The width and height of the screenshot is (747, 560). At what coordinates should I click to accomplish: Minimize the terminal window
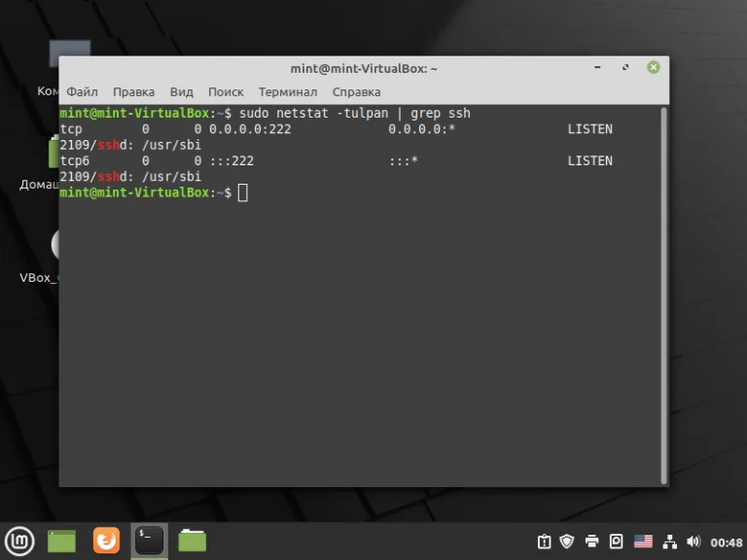(597, 68)
